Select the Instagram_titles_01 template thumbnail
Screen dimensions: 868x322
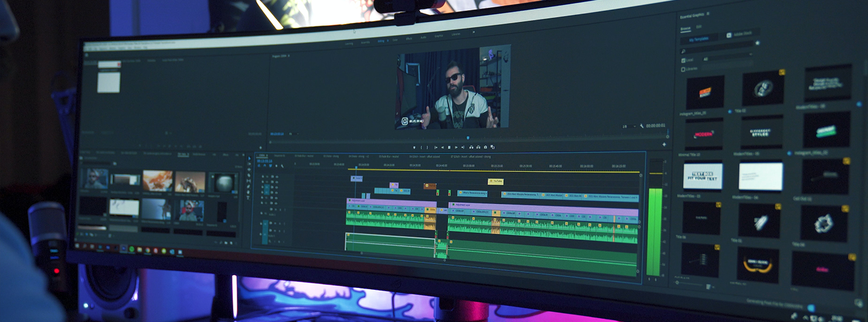click(705, 92)
